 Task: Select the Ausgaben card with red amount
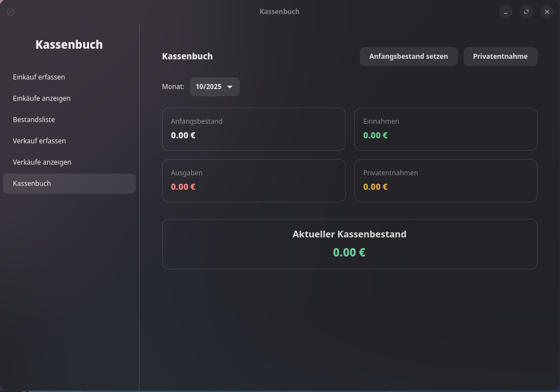253,180
